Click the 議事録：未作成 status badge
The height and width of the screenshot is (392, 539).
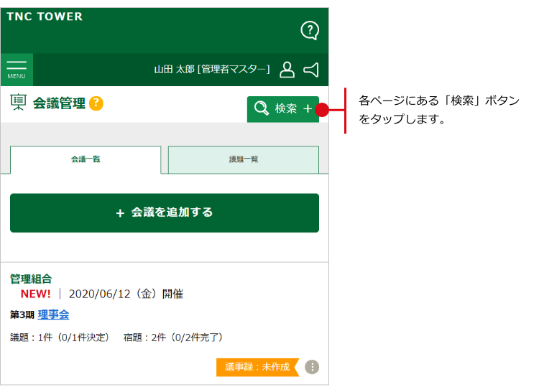point(257,367)
